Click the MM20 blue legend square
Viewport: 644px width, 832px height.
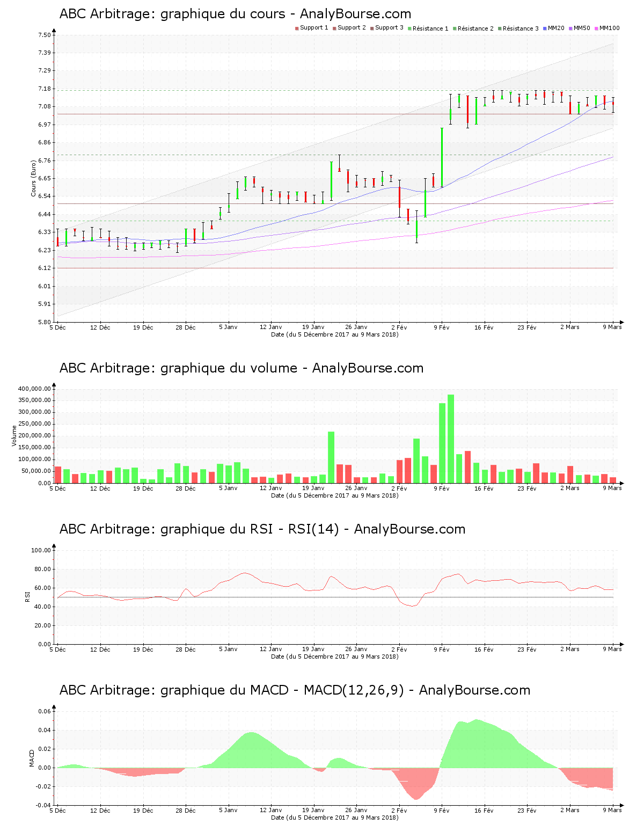pos(545,28)
